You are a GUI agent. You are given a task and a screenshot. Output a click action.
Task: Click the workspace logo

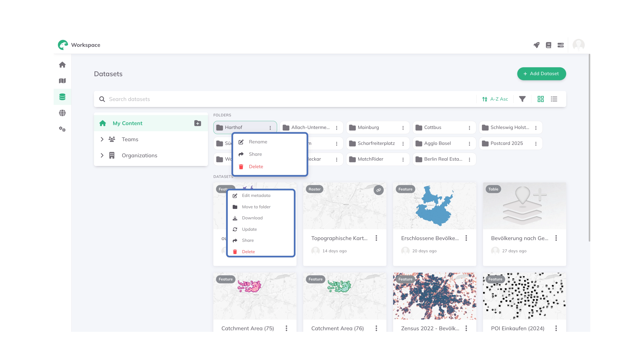click(63, 45)
